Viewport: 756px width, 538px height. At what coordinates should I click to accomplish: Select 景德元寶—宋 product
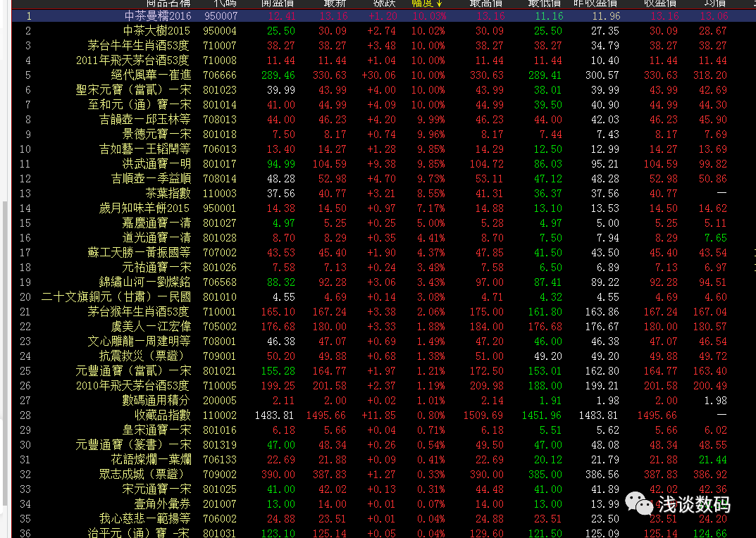pos(156,134)
